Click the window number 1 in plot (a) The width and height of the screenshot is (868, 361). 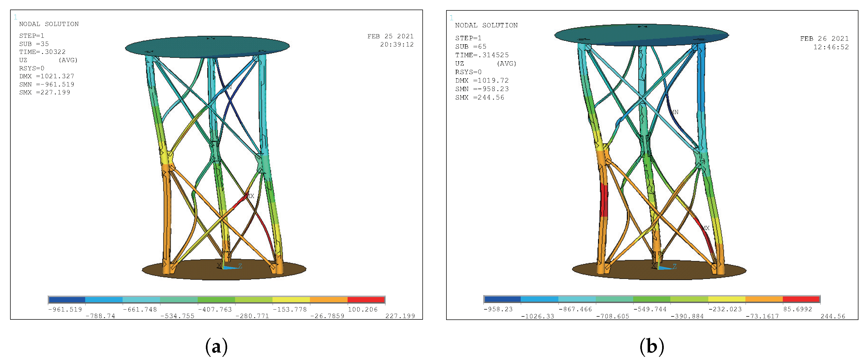15,17
